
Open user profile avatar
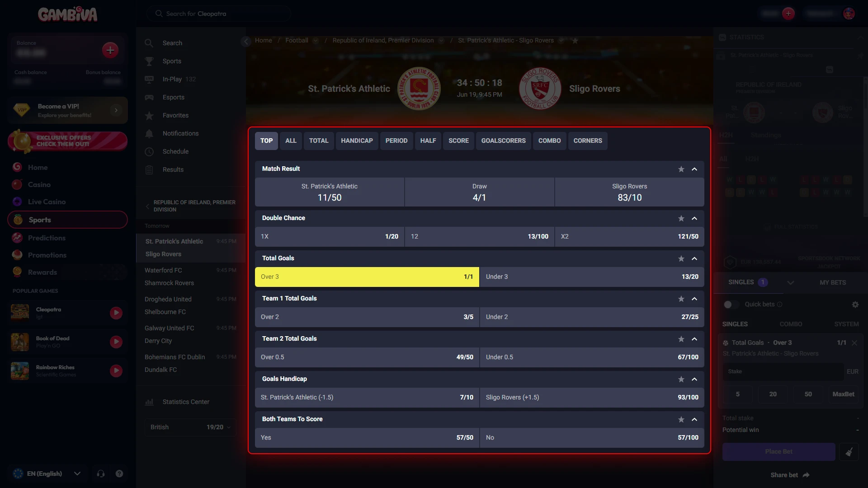point(849,14)
